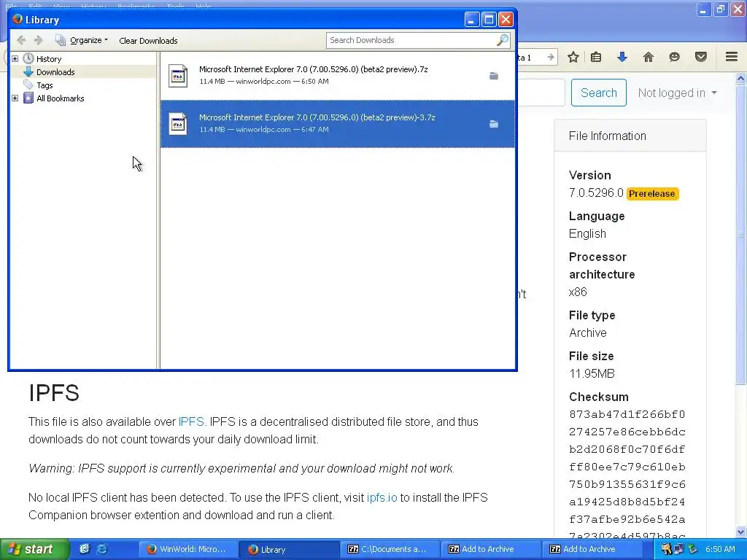Launch Internet Explorer from quick launch
The height and width of the screenshot is (560, 747).
click(x=102, y=549)
